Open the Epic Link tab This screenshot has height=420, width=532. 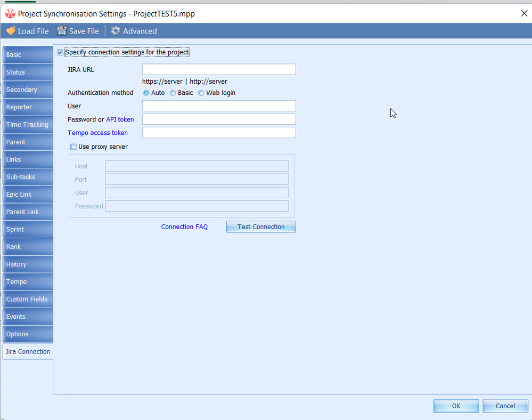click(x=28, y=194)
